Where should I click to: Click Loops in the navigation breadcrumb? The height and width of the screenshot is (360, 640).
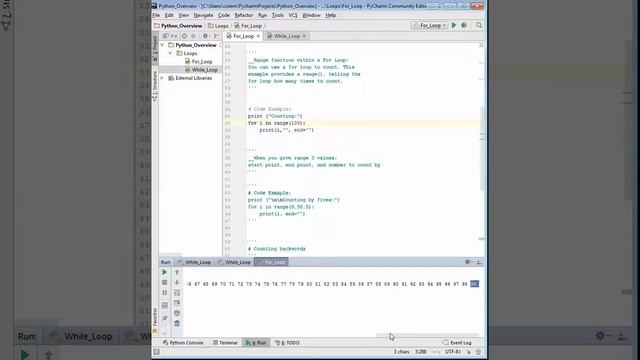[x=218, y=26]
